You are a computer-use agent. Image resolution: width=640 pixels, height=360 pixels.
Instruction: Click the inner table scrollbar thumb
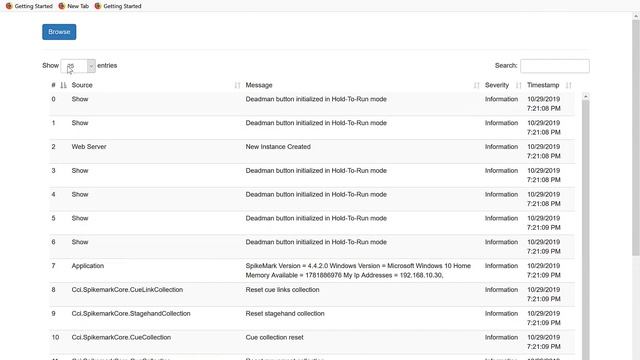pyautogui.click(x=586, y=229)
